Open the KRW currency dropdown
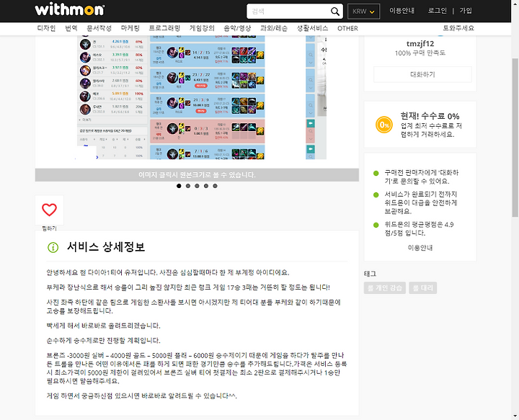The width and height of the screenshot is (519, 420). (x=363, y=12)
